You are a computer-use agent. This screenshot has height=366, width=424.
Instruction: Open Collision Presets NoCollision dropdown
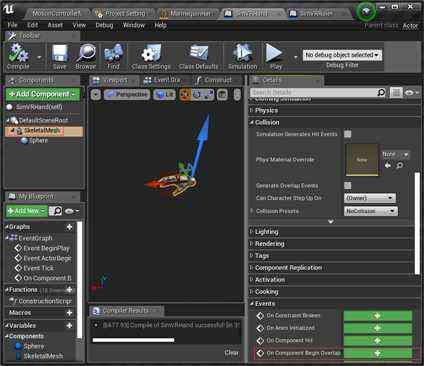[x=371, y=211]
